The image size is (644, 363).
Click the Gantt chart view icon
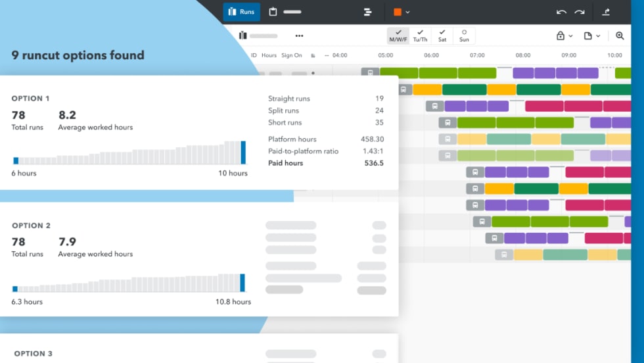pyautogui.click(x=367, y=12)
